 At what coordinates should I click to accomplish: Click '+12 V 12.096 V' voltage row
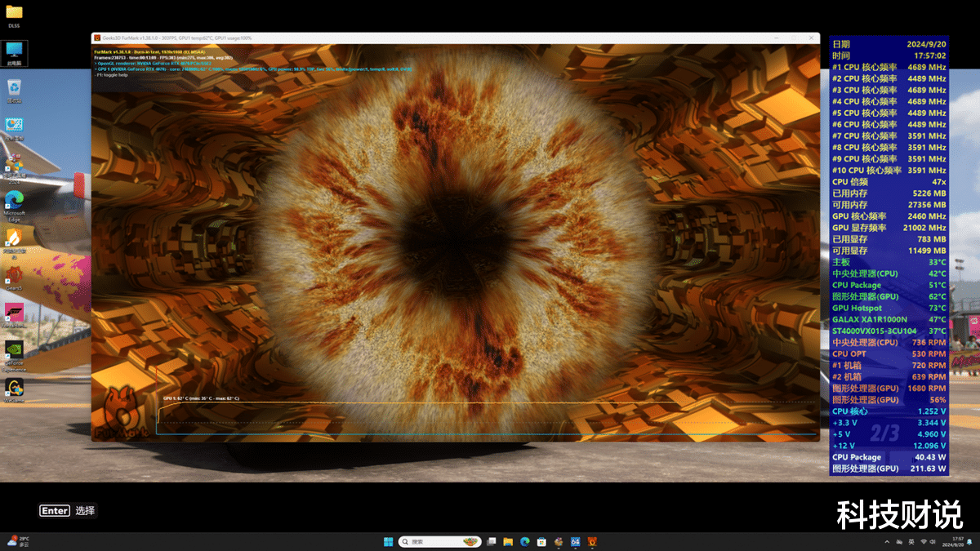889,446
